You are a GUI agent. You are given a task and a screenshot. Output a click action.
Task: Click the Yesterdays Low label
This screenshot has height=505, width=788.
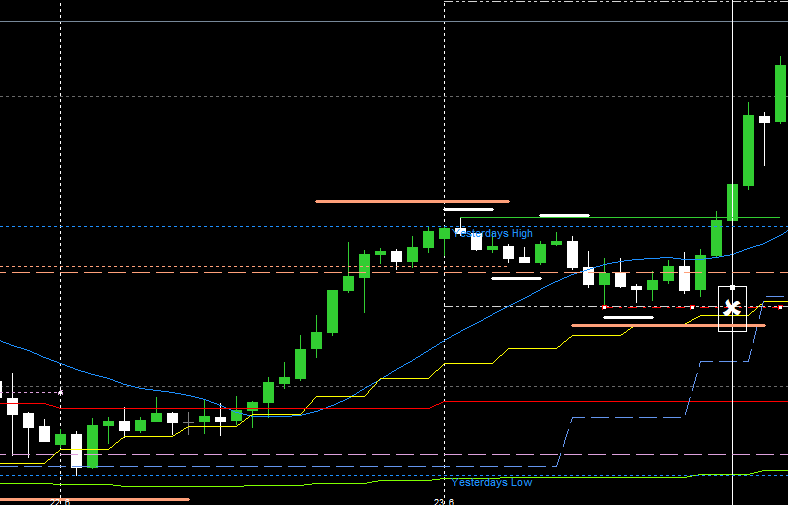click(x=491, y=482)
